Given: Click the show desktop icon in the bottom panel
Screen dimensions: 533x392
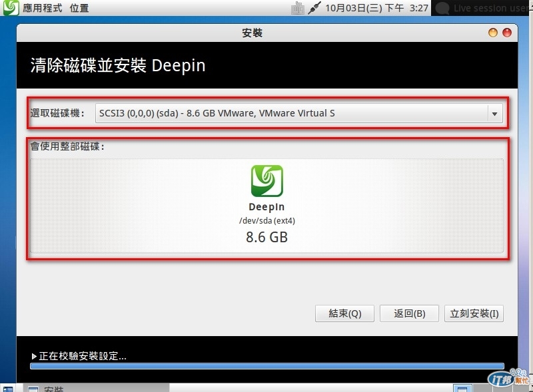Looking at the screenshot, I should point(8,389).
